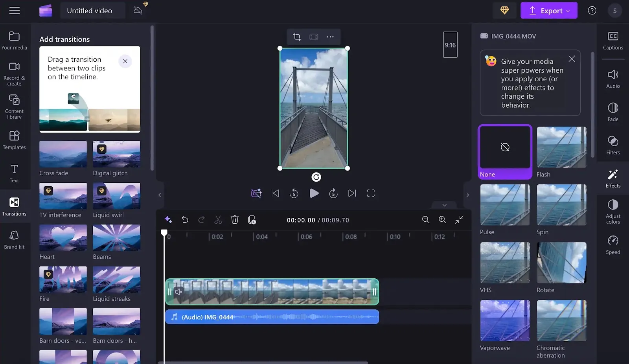Open the Your media tab
629x364 pixels.
[15, 40]
